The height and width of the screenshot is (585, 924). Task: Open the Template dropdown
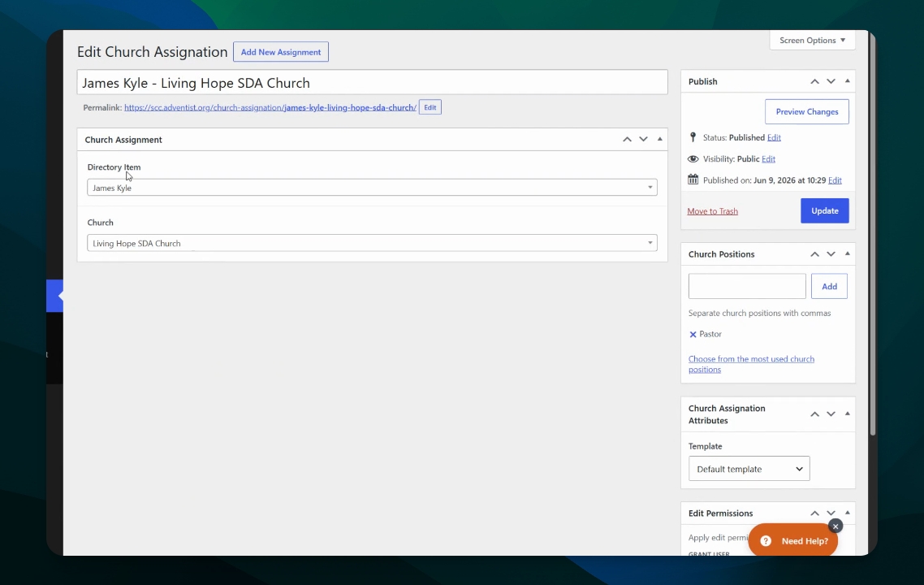[x=749, y=469]
